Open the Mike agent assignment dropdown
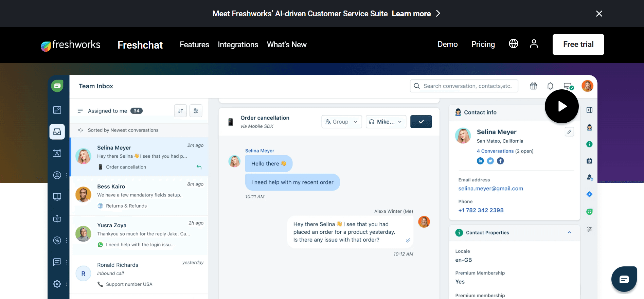 386,122
